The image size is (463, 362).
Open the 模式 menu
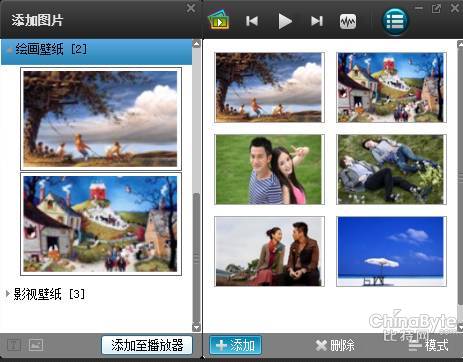pos(429,345)
